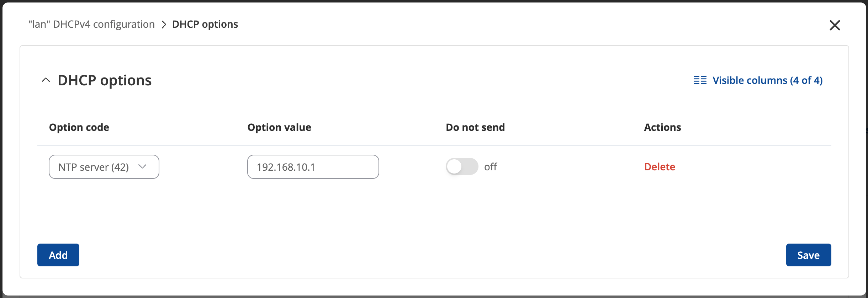This screenshot has width=868, height=298.
Task: Save the DHCP options
Action: point(808,255)
